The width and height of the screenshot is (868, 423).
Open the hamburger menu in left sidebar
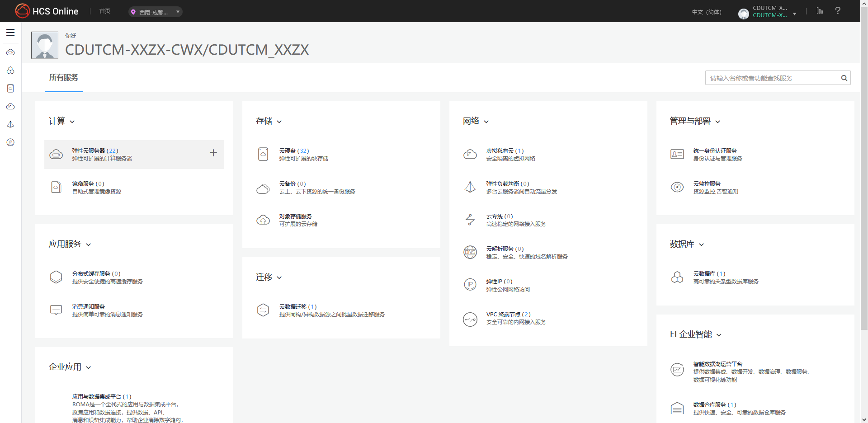click(10, 33)
